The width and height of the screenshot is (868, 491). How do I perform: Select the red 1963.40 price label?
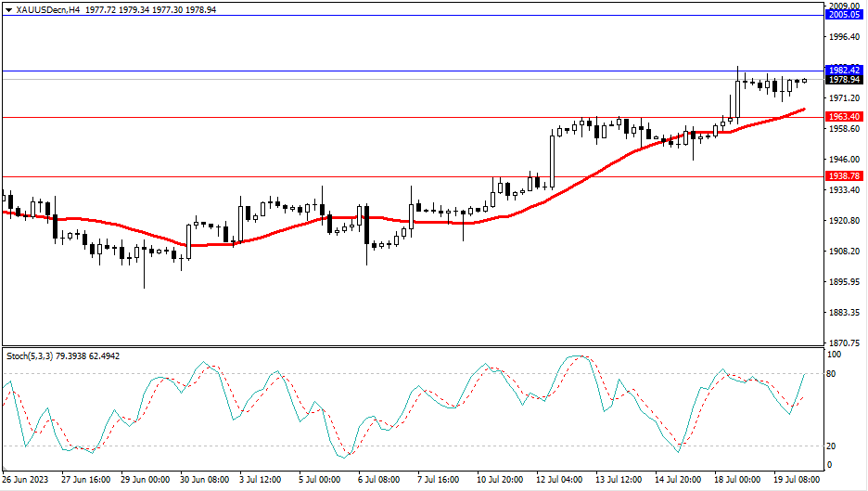pyautogui.click(x=844, y=117)
